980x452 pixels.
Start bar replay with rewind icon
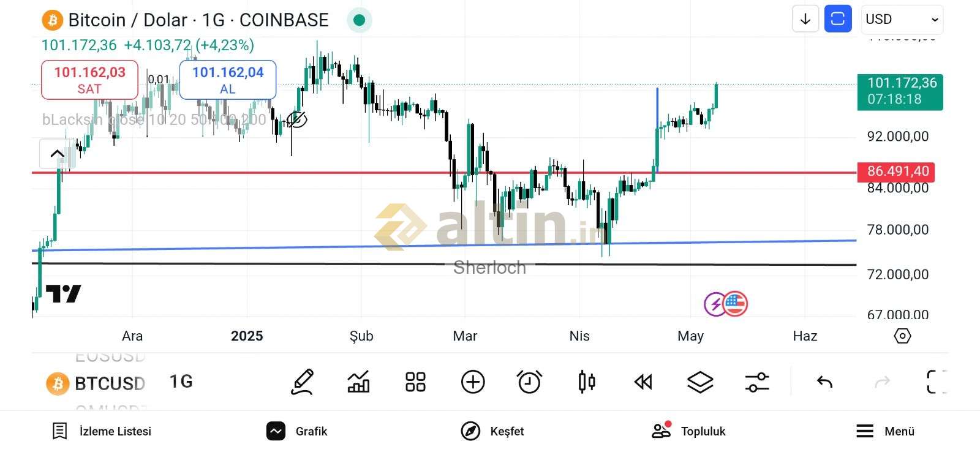coord(643,382)
